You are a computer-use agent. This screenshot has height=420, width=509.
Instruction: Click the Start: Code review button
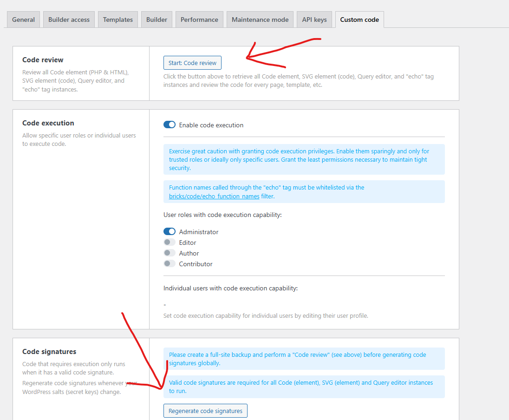(192, 63)
